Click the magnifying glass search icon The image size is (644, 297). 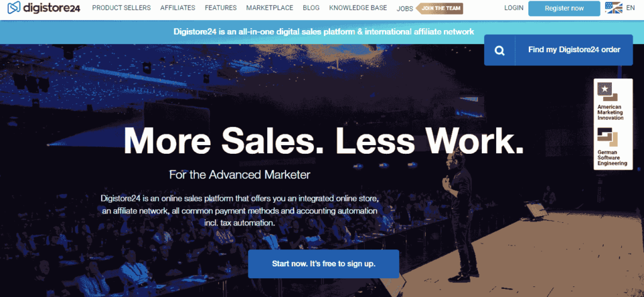[499, 50]
